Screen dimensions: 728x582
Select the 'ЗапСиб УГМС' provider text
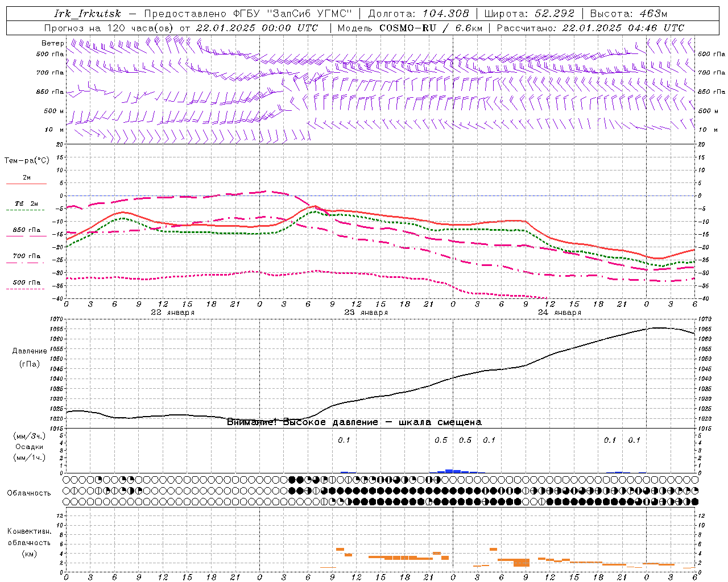click(310, 14)
